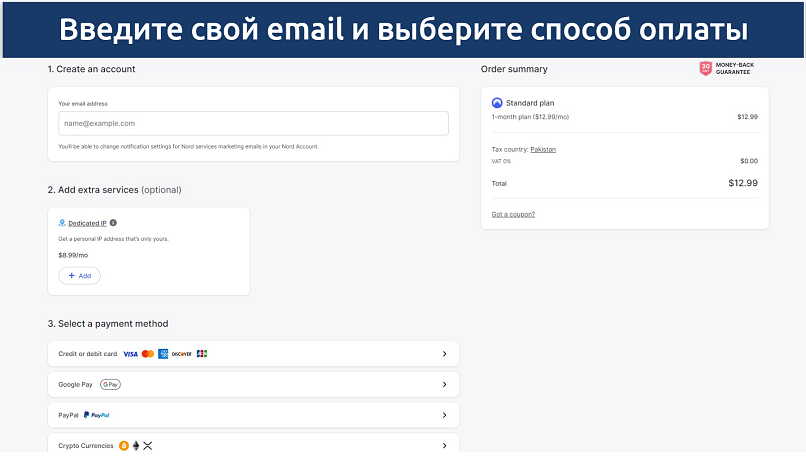The height and width of the screenshot is (460, 806).
Task: Expand the PayPal payment option
Action: click(x=444, y=415)
